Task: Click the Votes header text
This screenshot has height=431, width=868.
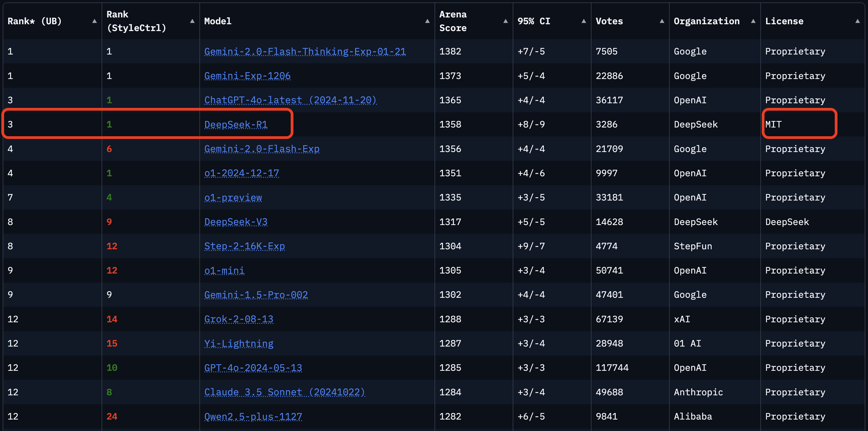Action: (609, 21)
